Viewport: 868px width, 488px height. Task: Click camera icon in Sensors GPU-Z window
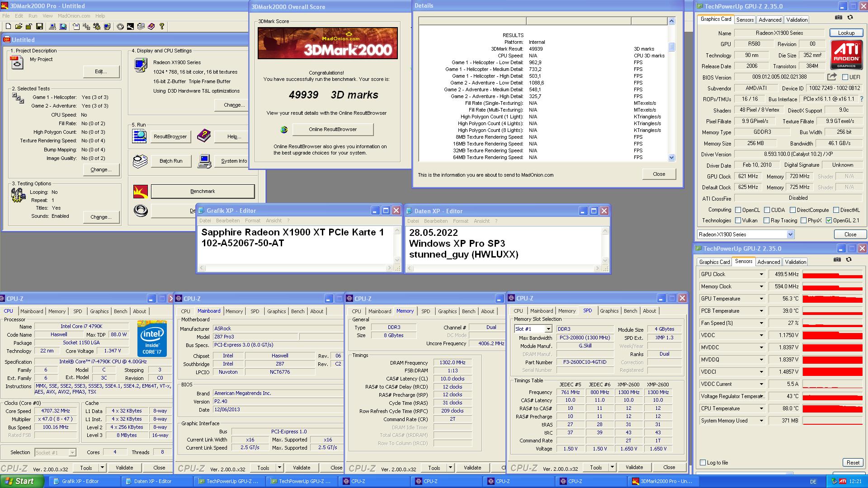pos(837,259)
